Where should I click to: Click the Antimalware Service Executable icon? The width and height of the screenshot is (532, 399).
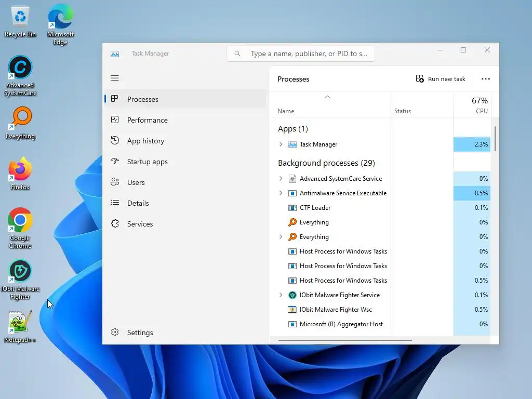click(x=292, y=193)
